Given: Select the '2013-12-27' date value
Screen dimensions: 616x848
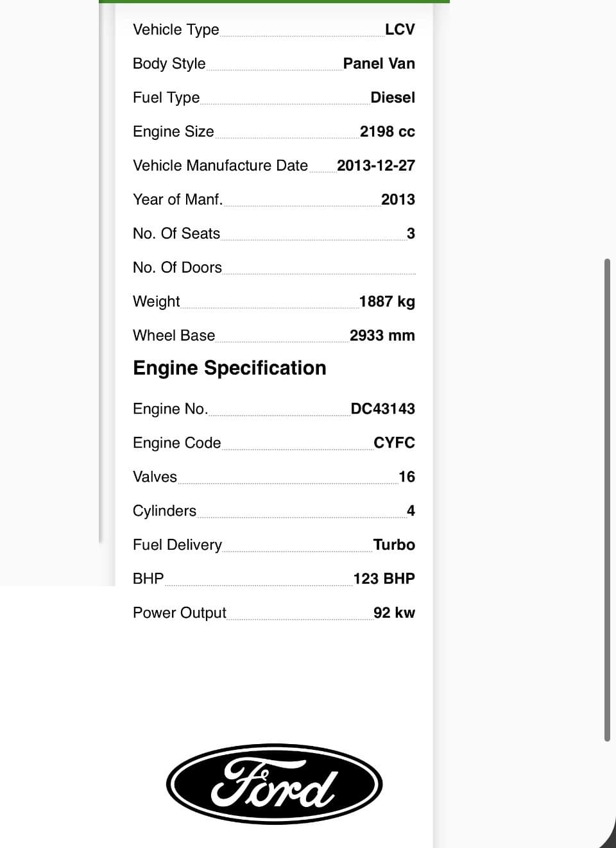Looking at the screenshot, I should 376,165.
